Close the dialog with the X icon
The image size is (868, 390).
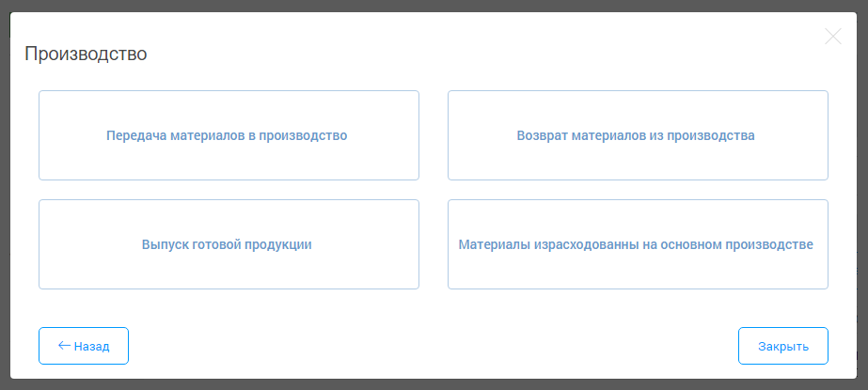point(832,37)
